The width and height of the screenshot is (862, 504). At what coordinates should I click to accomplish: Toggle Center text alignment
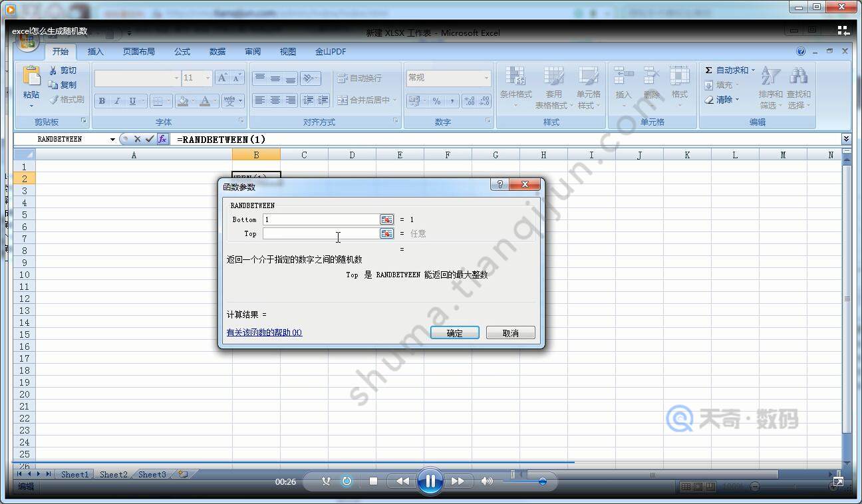[x=275, y=100]
